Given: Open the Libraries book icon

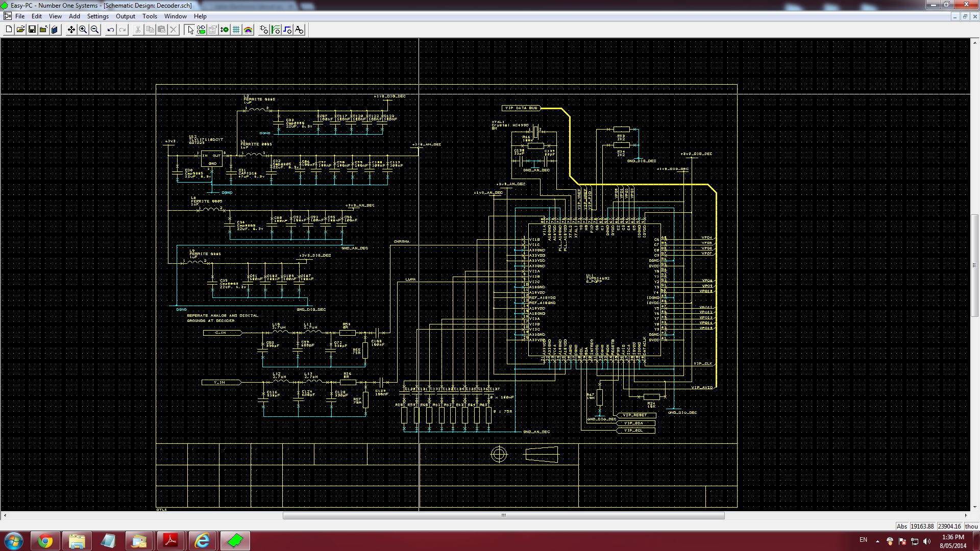Looking at the screenshot, I should [55, 30].
